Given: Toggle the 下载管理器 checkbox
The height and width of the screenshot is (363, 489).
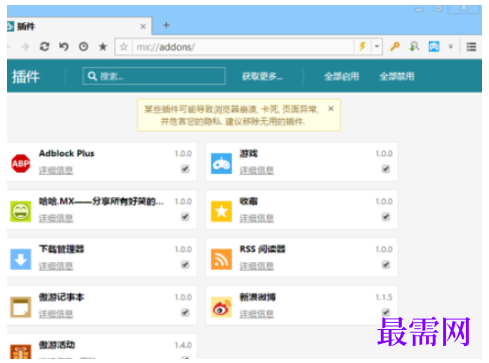Looking at the screenshot, I should pos(185,265).
